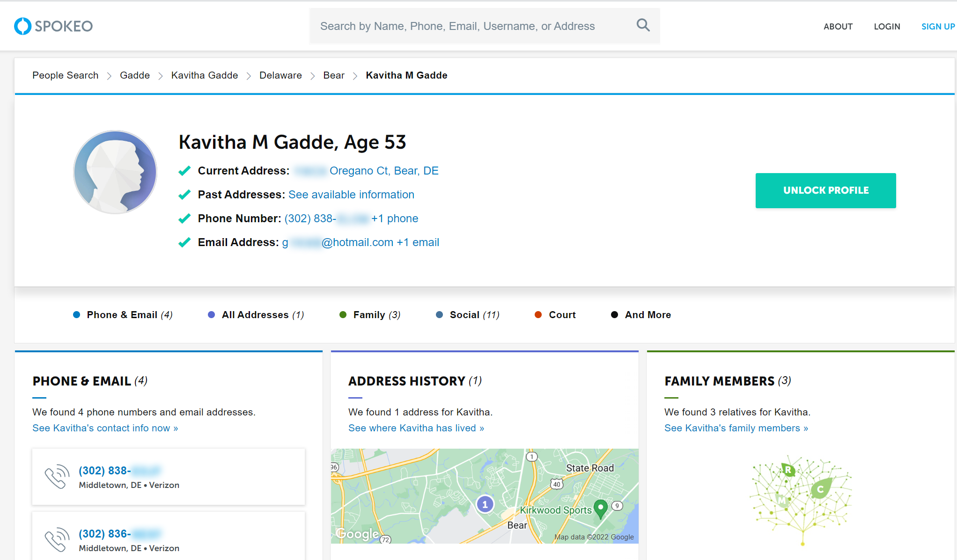
Task: Click the Past Addresses checkmark icon
Action: click(x=184, y=195)
